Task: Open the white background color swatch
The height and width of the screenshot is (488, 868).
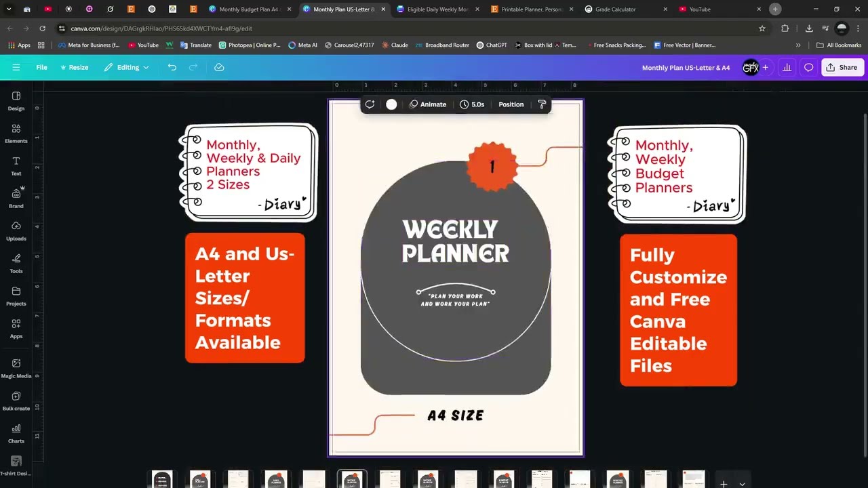Action: (391, 104)
